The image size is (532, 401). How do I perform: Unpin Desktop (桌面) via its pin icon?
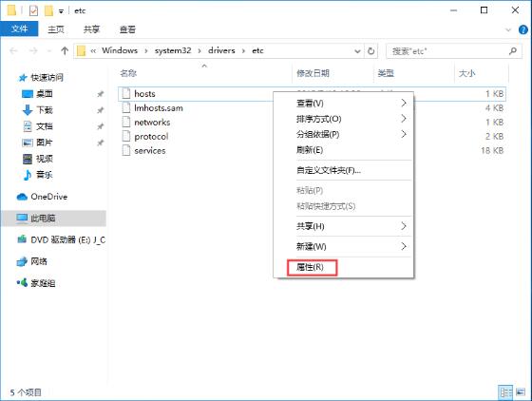tap(100, 94)
